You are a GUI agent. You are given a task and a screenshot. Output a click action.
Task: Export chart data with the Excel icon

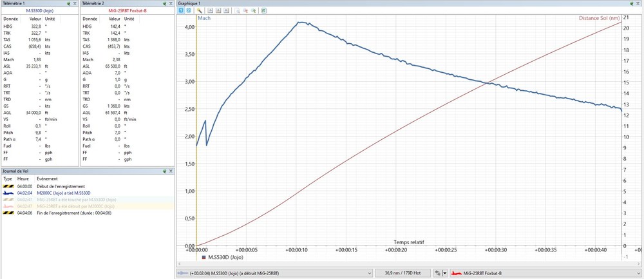point(263,10)
